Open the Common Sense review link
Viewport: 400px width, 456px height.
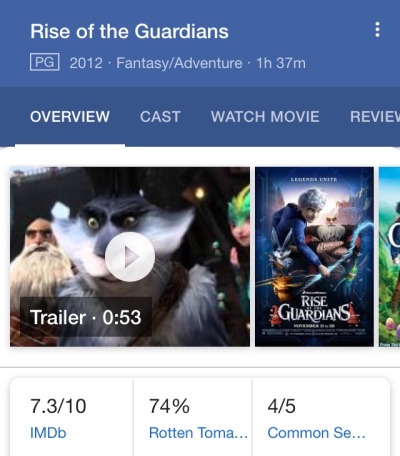coord(316,433)
